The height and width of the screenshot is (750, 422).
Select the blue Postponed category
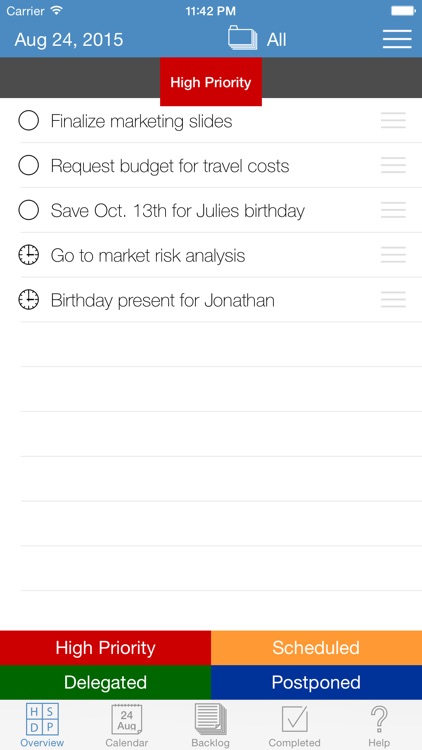(x=316, y=683)
